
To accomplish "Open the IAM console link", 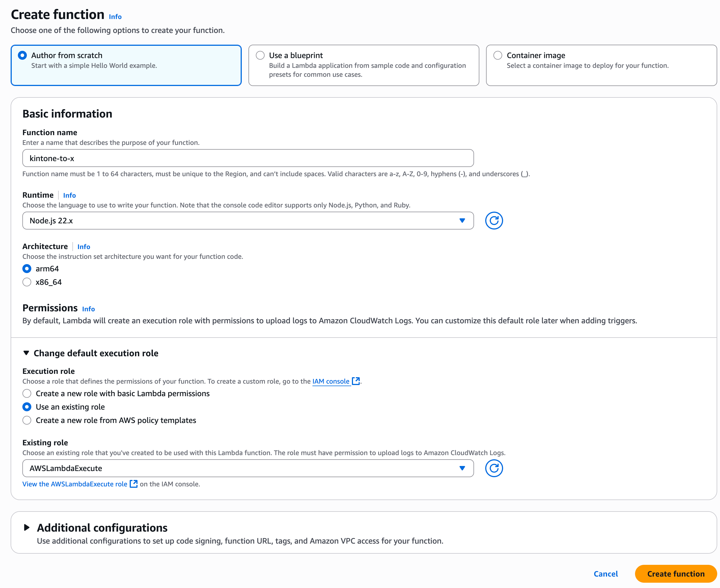I will tap(330, 381).
